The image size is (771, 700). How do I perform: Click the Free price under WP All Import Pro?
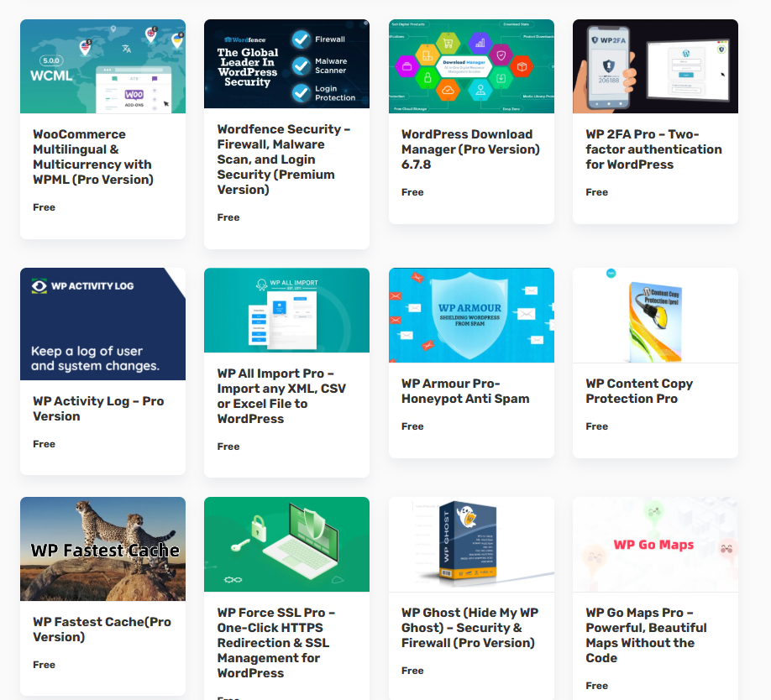pos(228,447)
